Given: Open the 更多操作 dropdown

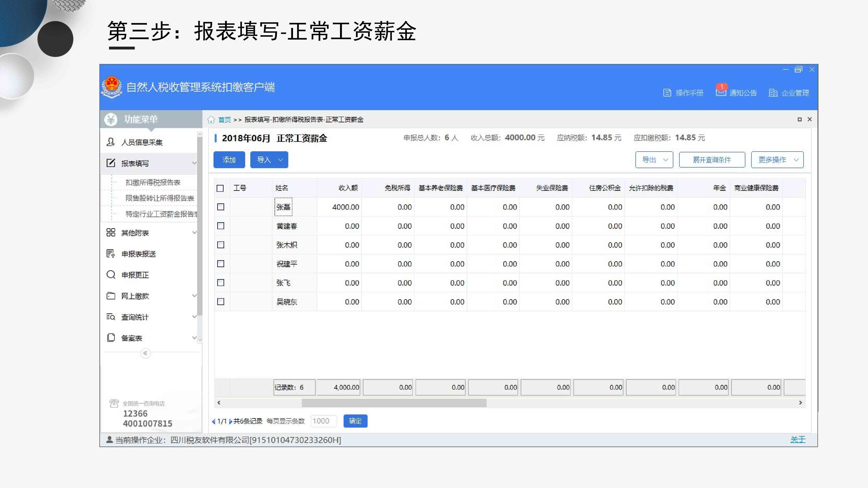Looking at the screenshot, I should point(777,160).
